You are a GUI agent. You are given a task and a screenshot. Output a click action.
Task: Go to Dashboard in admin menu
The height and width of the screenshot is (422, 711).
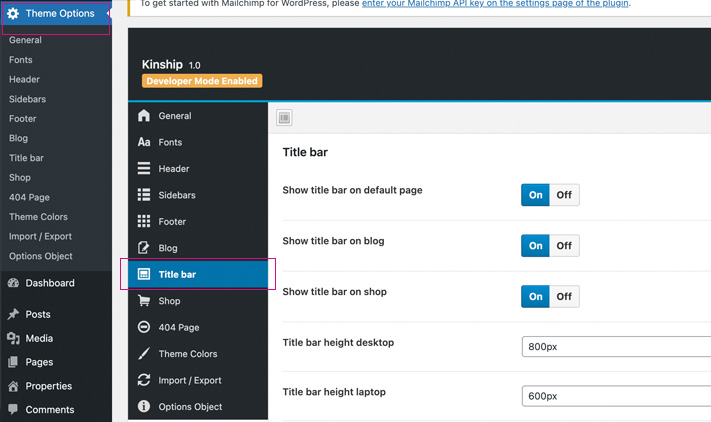pos(50,283)
